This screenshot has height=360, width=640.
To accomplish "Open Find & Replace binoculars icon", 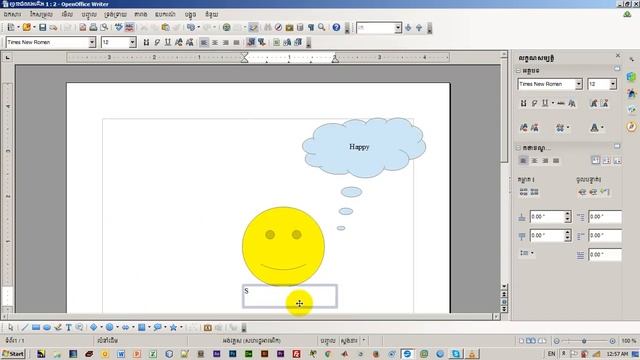I will [268, 27].
